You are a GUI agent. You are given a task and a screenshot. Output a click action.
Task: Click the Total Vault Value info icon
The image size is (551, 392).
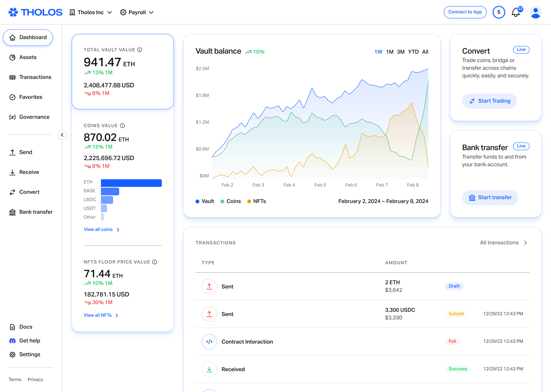[x=140, y=50]
